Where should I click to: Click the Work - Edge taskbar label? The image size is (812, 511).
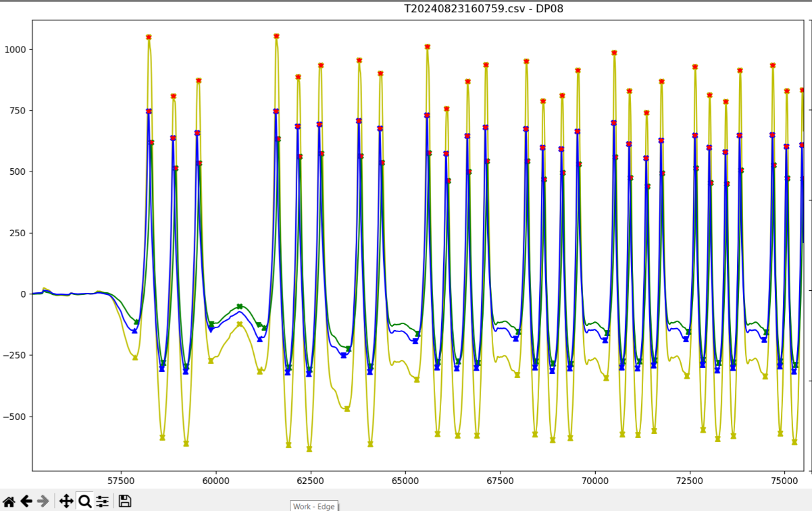[x=313, y=506]
